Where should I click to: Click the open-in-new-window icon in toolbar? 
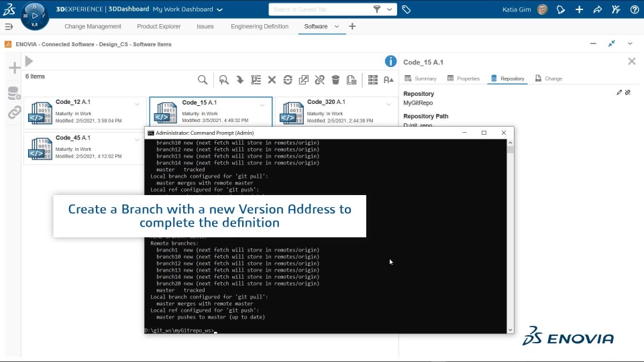tap(303, 80)
